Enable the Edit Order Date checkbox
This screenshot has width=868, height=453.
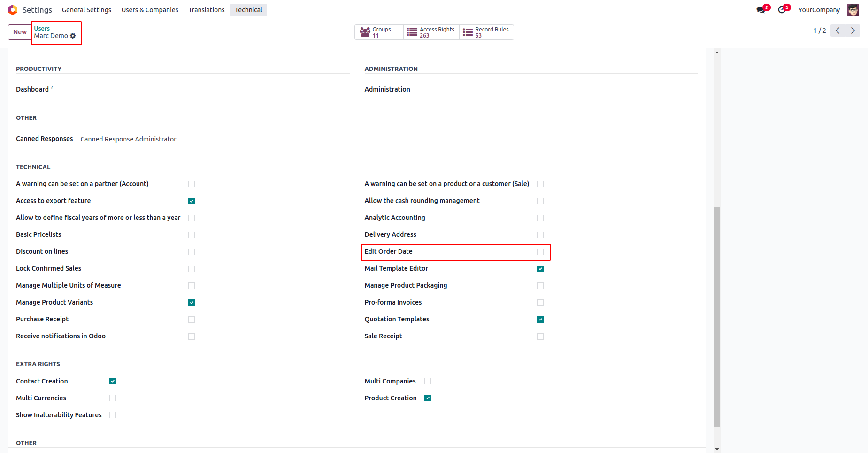click(x=540, y=252)
